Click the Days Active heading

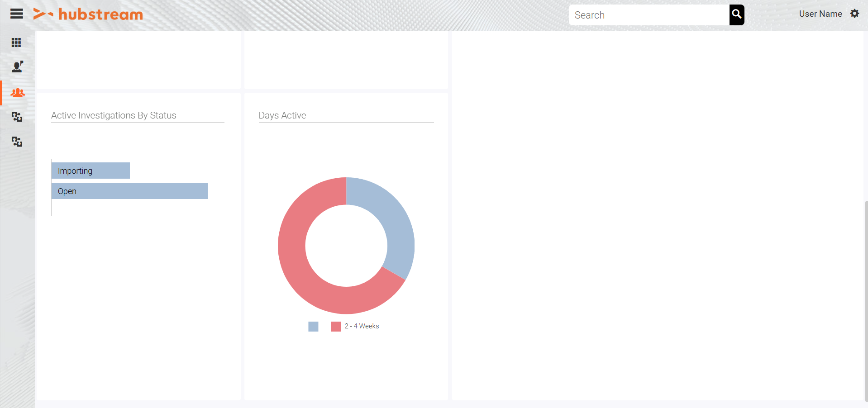(x=282, y=115)
